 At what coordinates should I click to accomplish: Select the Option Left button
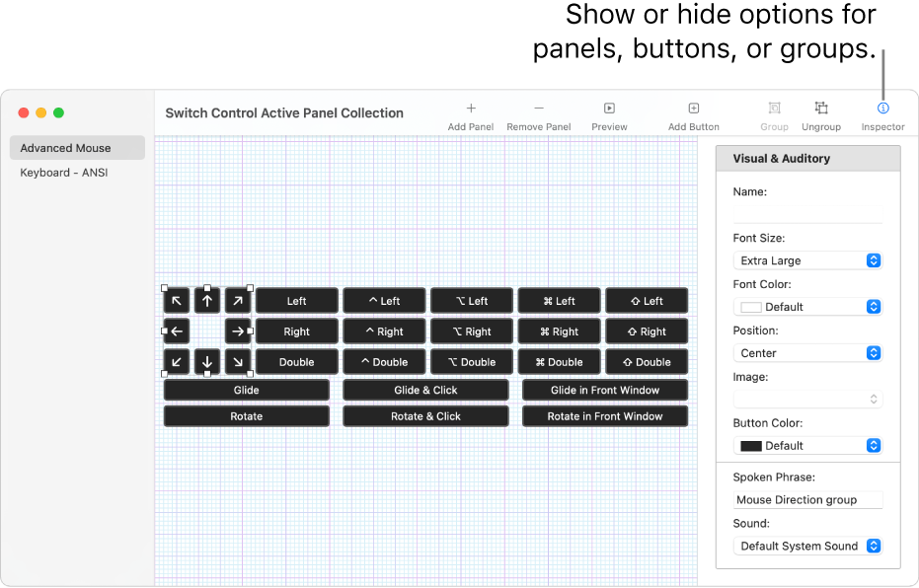pyautogui.click(x=472, y=301)
